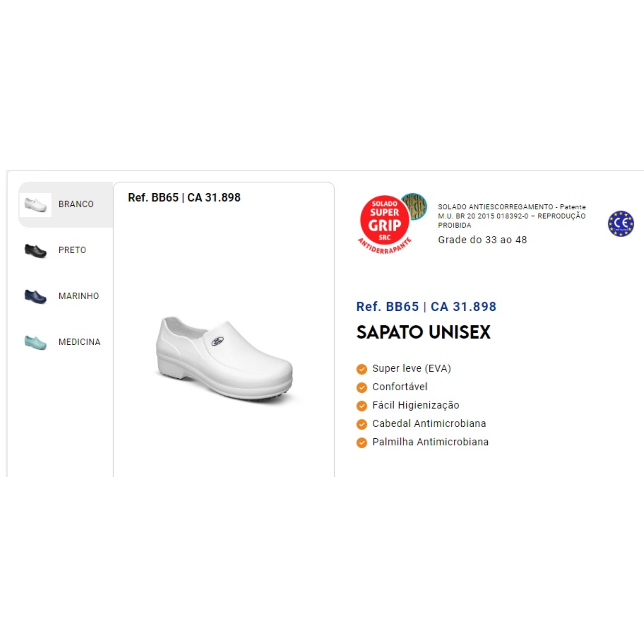Click the check icon beside Cabedal Antimicrobiana

point(362,424)
